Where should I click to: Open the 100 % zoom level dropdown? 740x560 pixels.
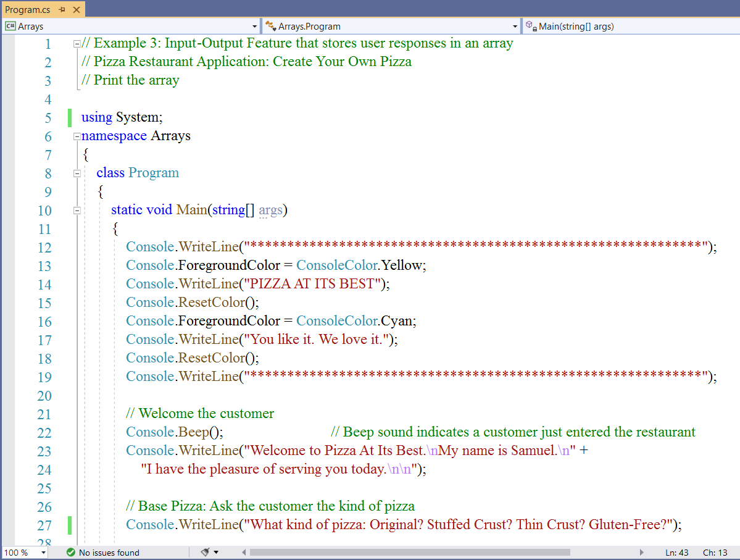coord(43,553)
